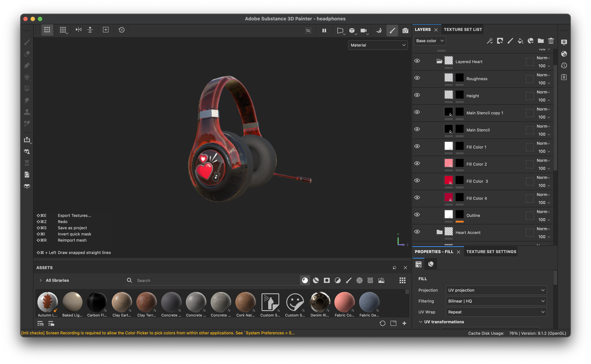
Task: Hide the Fill Color 2 layer
Action: pos(417,163)
